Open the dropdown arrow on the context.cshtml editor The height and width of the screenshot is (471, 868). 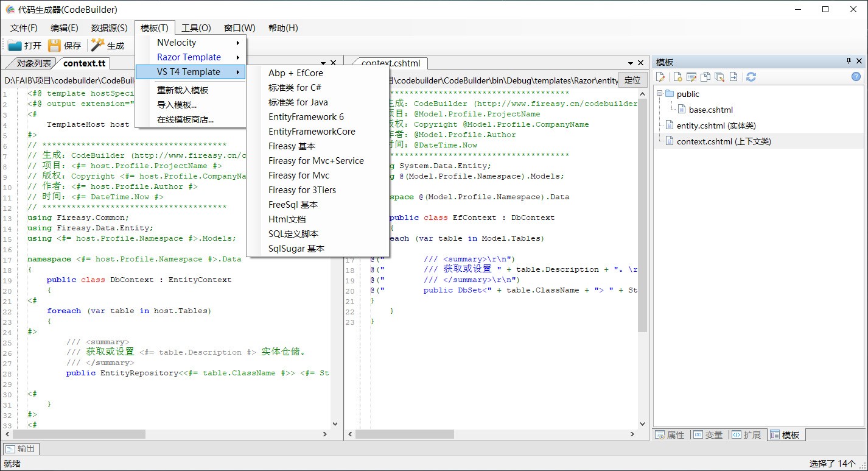tap(630, 62)
